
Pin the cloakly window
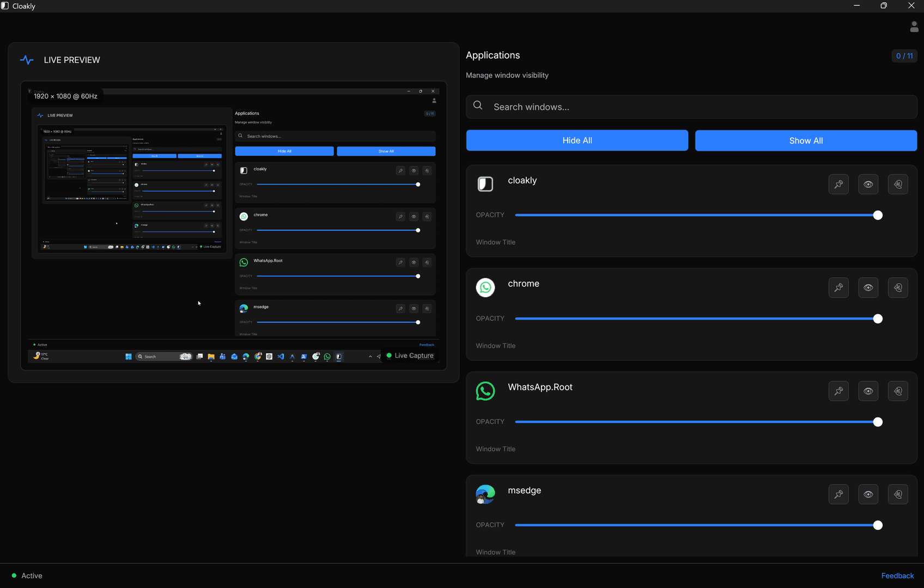tap(838, 185)
